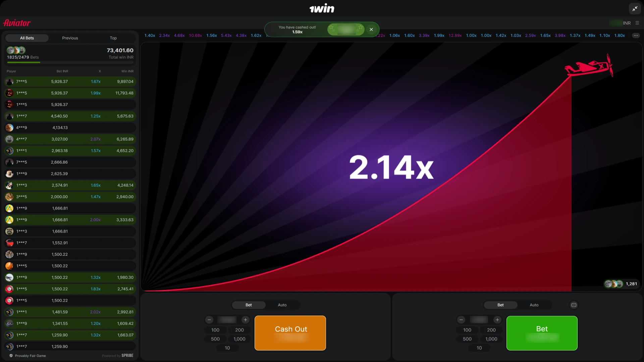Open the 12.89x result in history bar

[455, 36]
